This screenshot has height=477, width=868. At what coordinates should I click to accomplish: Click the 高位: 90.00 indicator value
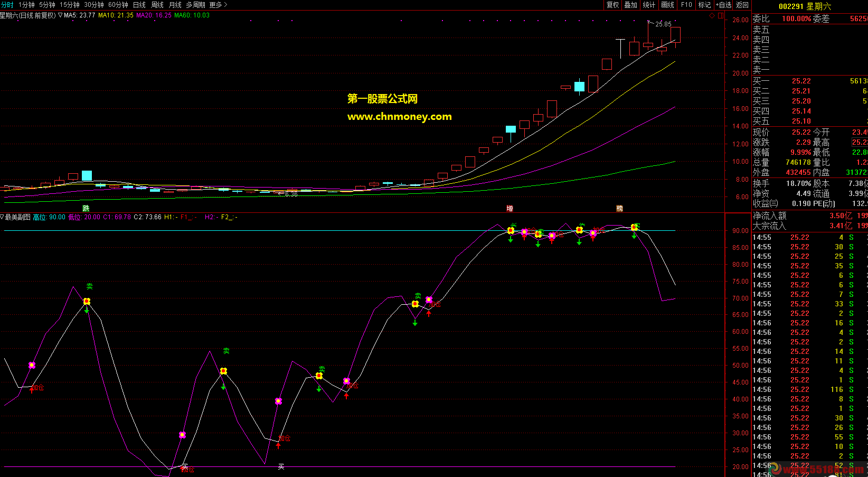pyautogui.click(x=49, y=217)
